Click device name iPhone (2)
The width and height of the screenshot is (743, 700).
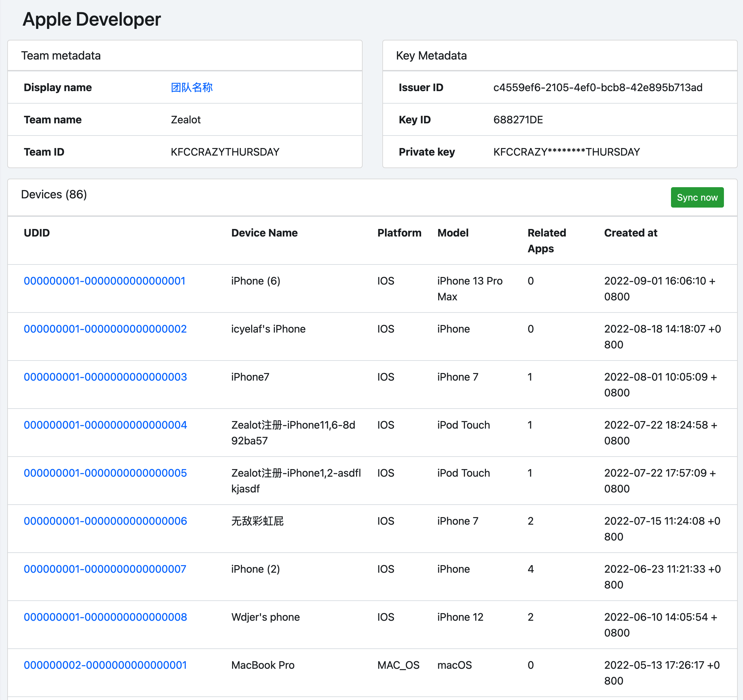pos(256,569)
